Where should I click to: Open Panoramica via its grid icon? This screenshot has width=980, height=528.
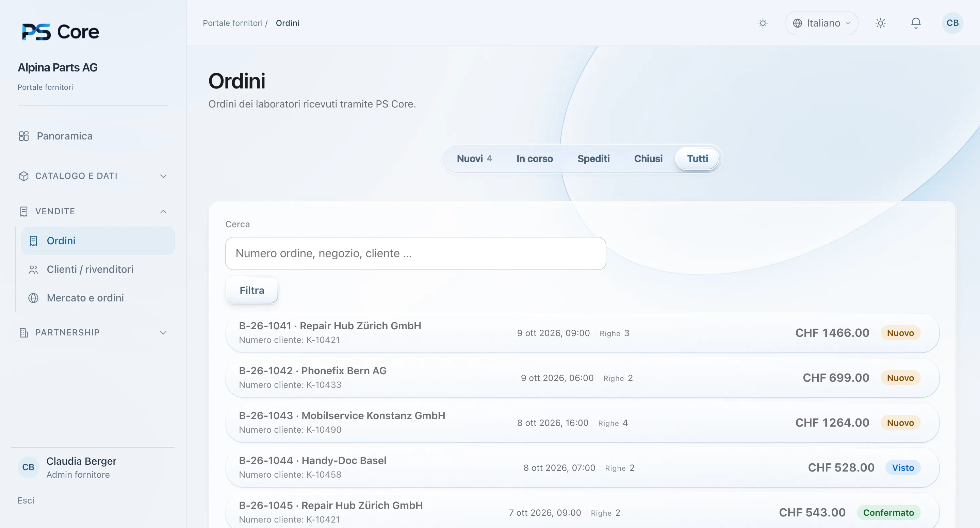pos(23,136)
